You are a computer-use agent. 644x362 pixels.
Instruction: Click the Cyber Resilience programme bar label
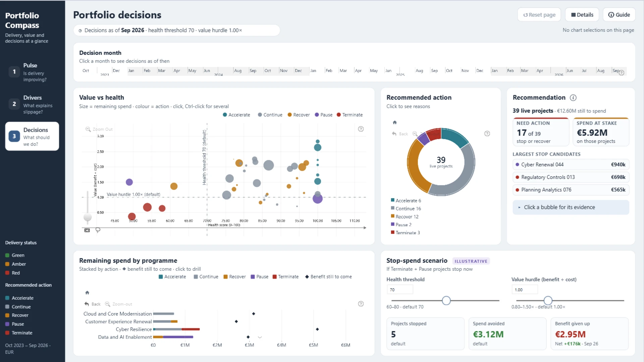(x=134, y=329)
